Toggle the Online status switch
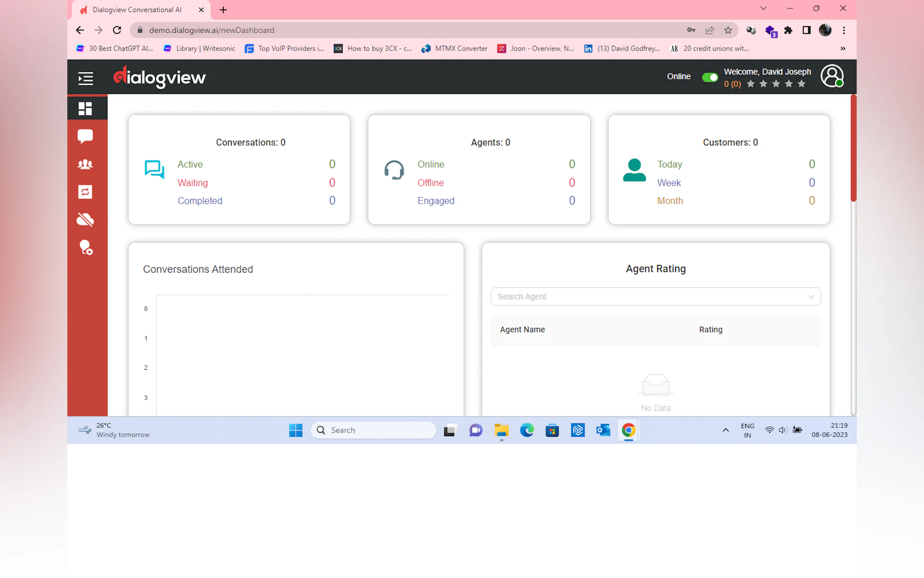The image size is (924, 578). point(710,77)
